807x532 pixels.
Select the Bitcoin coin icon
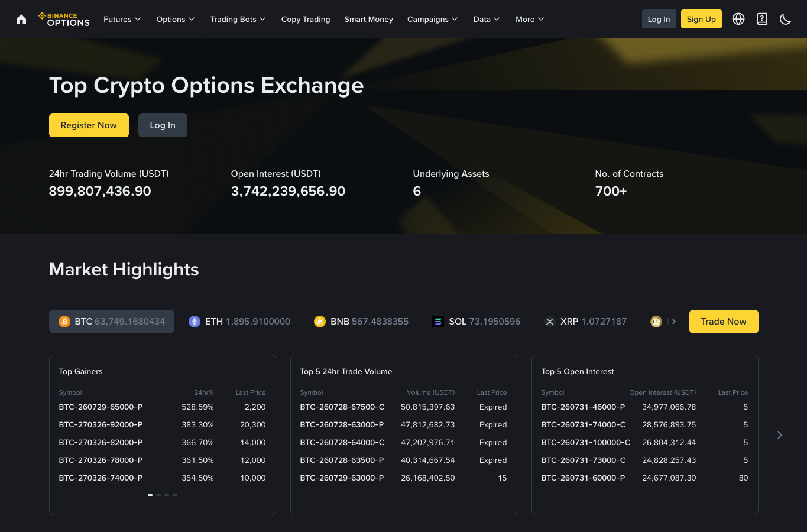(x=64, y=322)
